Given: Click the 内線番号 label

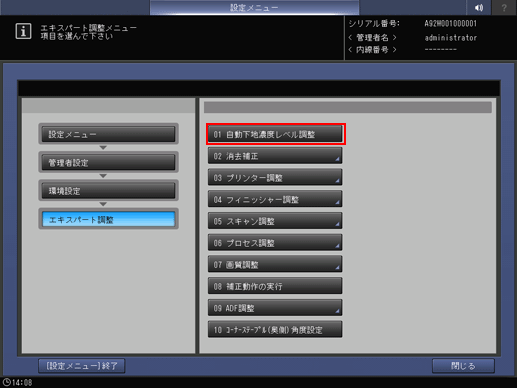Looking at the screenshot, I should [x=372, y=50].
